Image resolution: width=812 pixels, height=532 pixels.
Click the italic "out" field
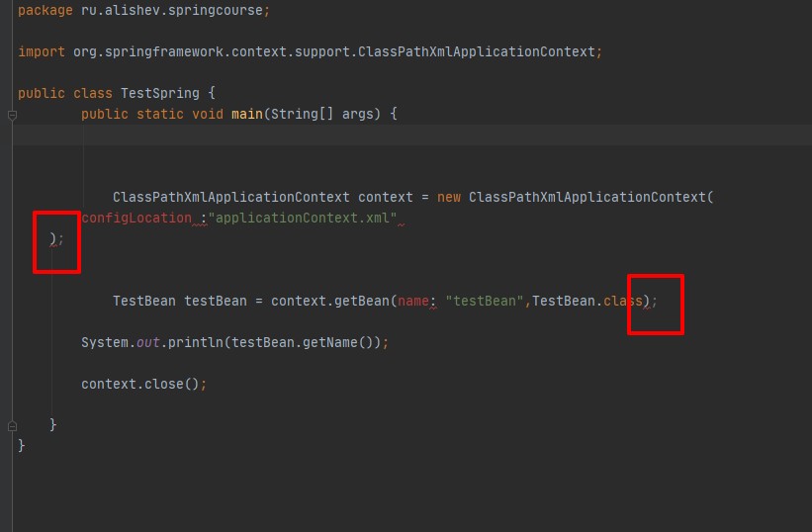pos(148,342)
